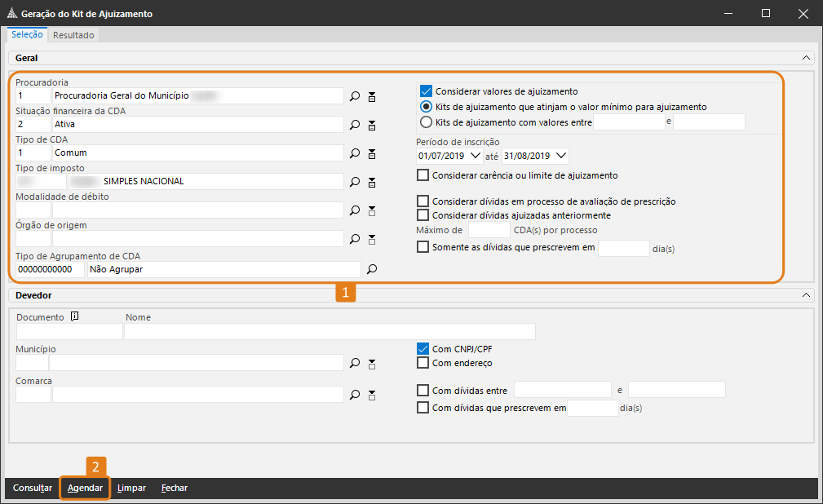
Task: Click the magnifier beside the Comarca field
Action: pyautogui.click(x=355, y=395)
